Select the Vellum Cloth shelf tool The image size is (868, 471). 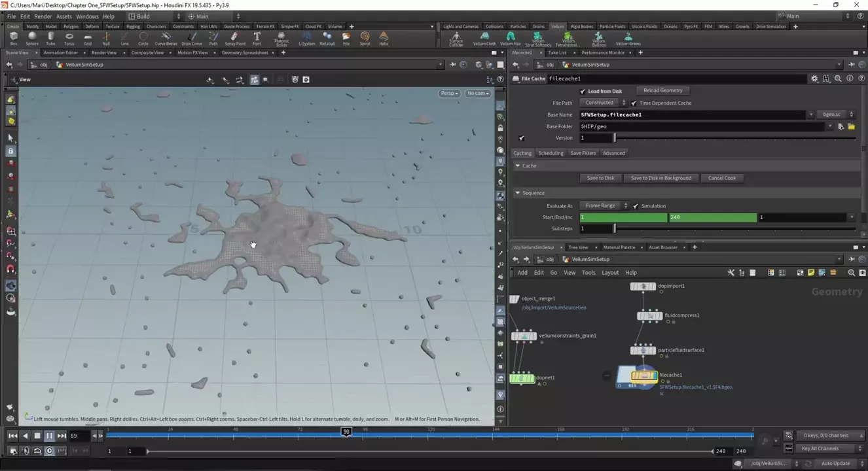click(x=484, y=39)
